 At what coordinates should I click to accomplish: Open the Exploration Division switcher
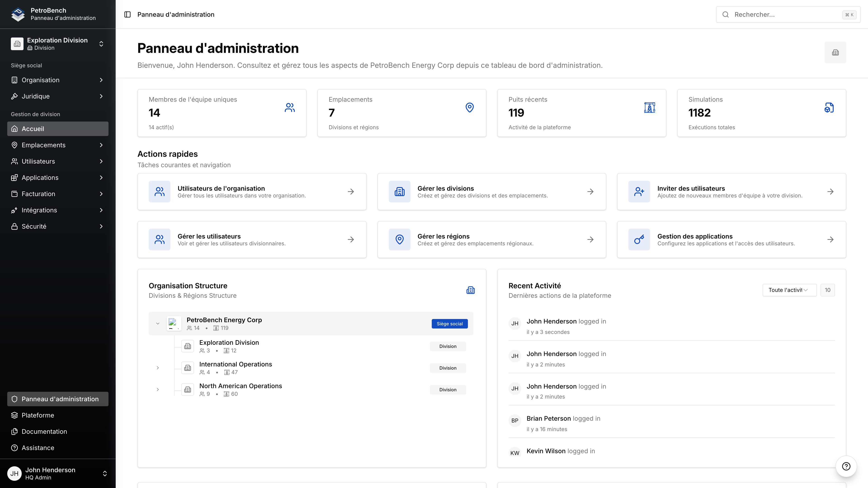point(58,44)
